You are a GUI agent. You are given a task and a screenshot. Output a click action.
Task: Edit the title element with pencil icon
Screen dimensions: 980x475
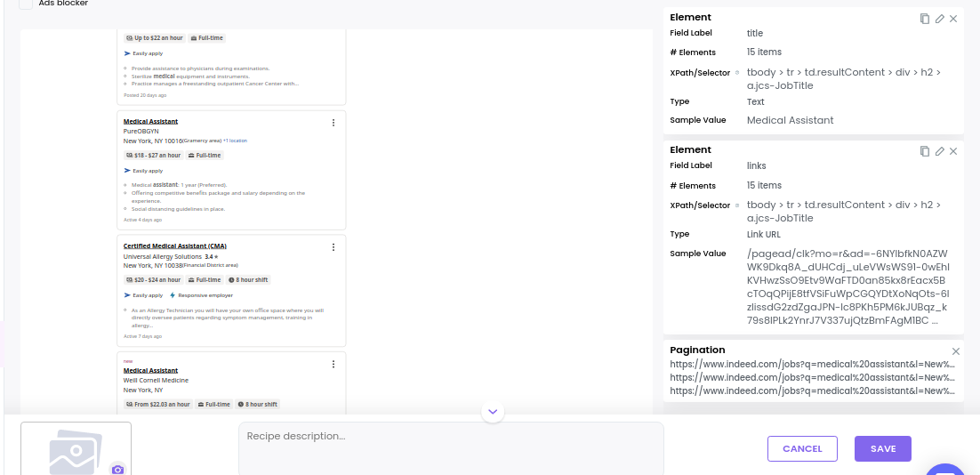point(939,19)
